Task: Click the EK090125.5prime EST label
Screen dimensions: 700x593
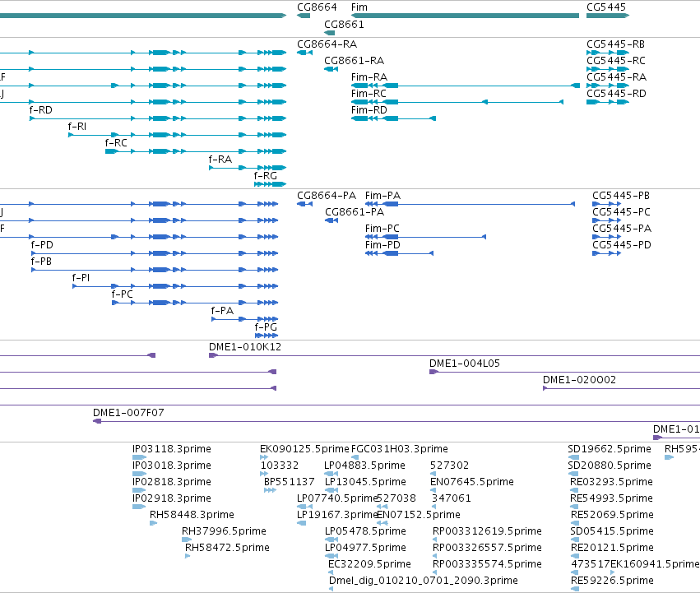Action: 304,449
